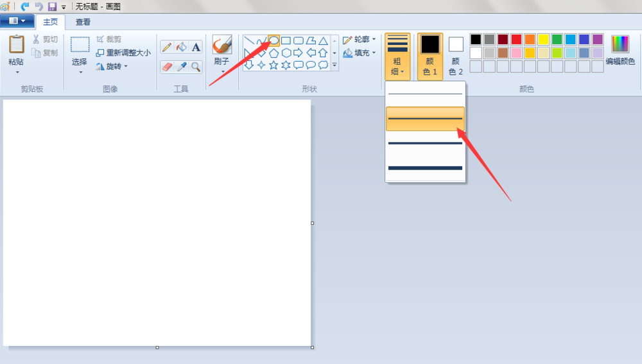The height and width of the screenshot is (364, 642).
Task: Pick the pink color swatch
Action: point(516,53)
